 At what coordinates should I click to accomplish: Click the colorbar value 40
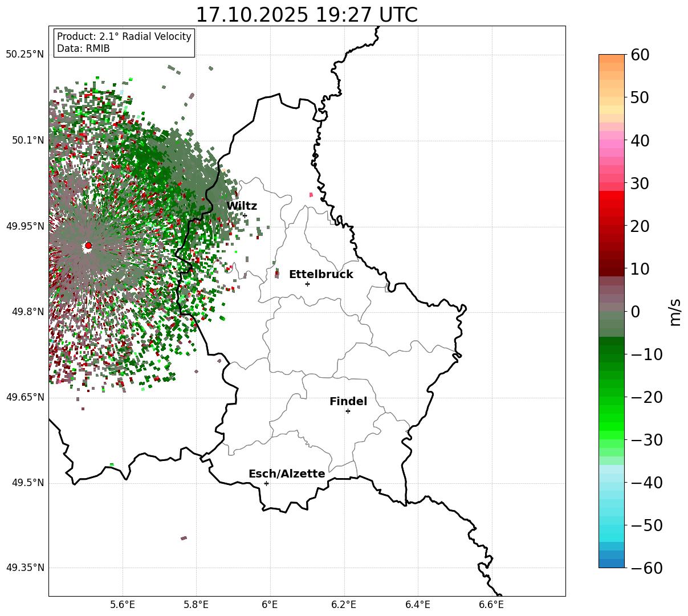pyautogui.click(x=640, y=140)
